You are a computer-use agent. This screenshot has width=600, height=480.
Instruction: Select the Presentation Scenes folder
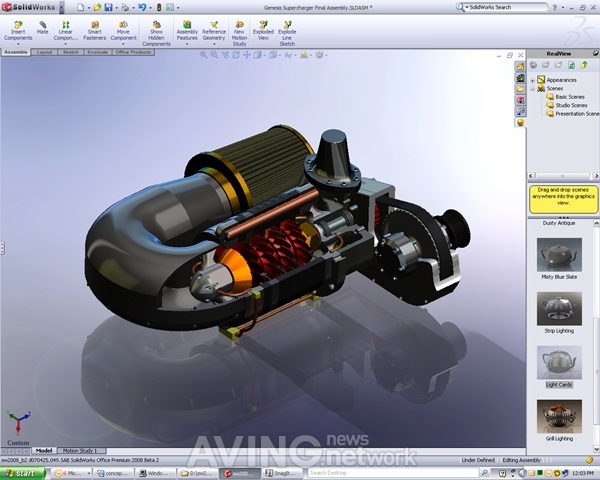click(573, 114)
